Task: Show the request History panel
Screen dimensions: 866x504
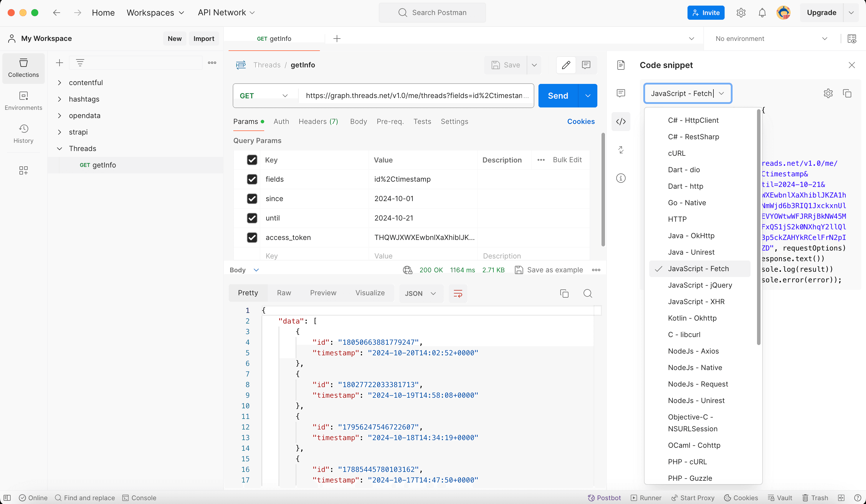Action: 23,134
